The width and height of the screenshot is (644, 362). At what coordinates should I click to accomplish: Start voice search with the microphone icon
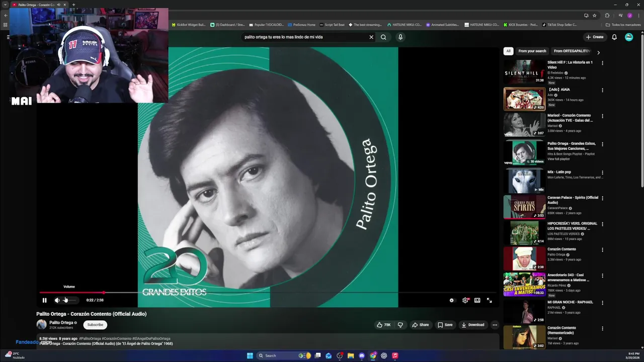pos(400,37)
